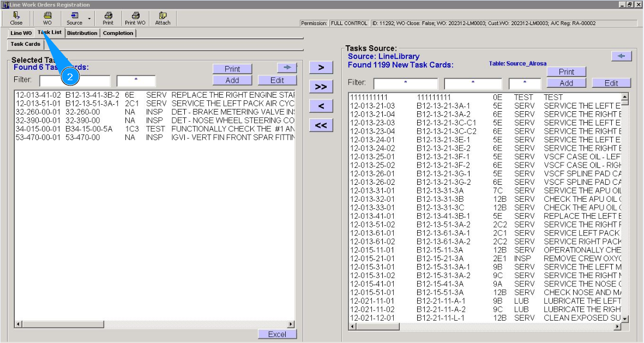Select source row 12-013-21-03

click(x=485, y=106)
